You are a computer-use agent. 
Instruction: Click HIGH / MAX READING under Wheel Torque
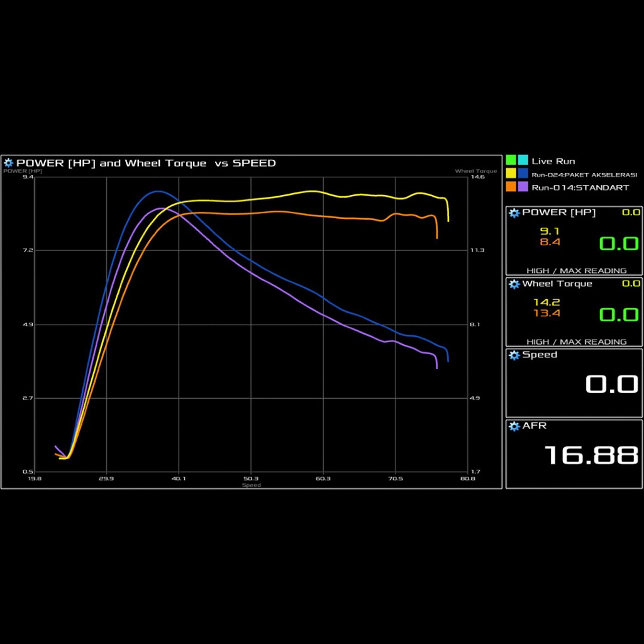(576, 341)
